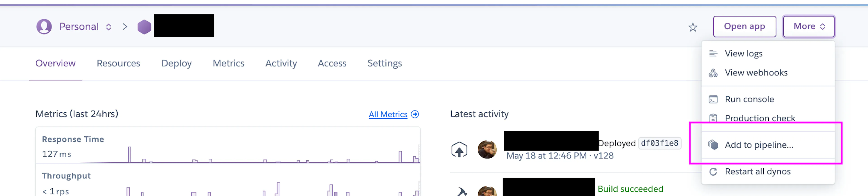Click the View logs lines icon
The image size is (868, 196).
(x=713, y=53)
